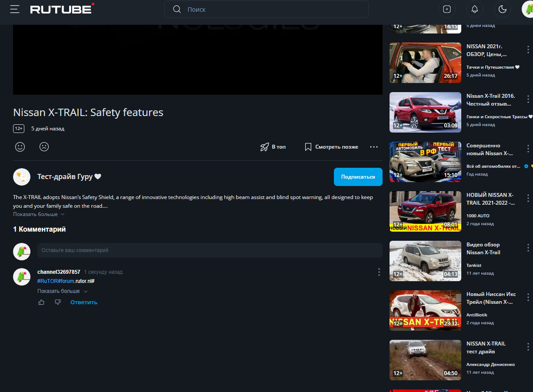Toggle dark theme moon icon
This screenshot has width=533, height=392.
click(503, 9)
